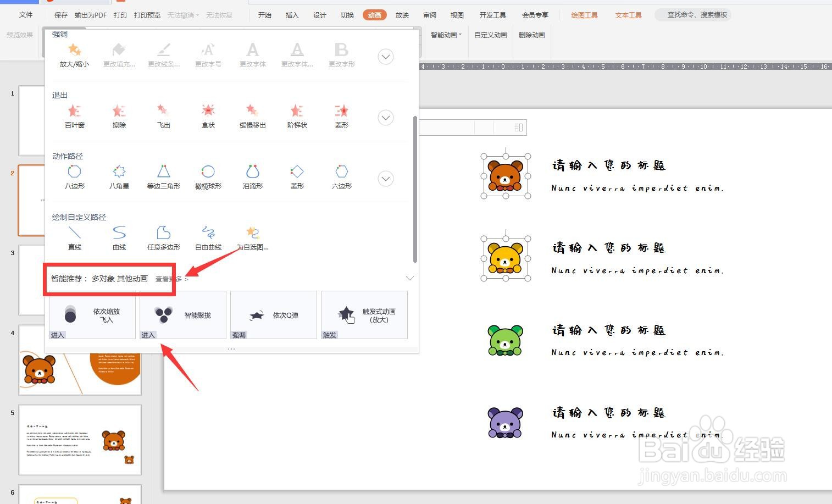The image size is (832, 504).
Task: Apply the 百叶窗 exit animation
Action: (x=75, y=117)
